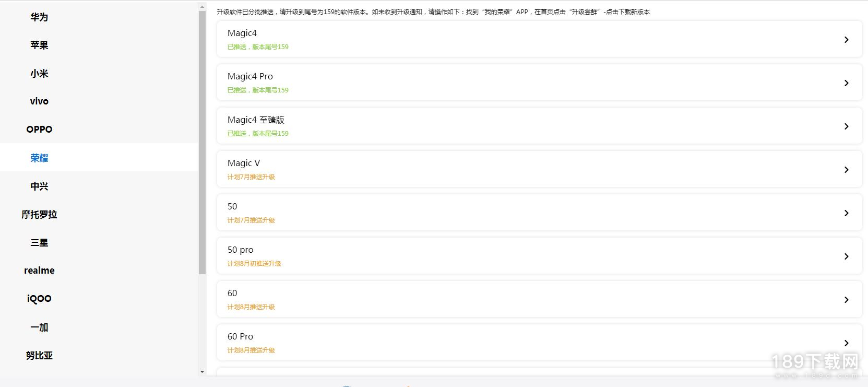
Task: Choose 摩托罗拉 from the brand list
Action: click(x=39, y=214)
